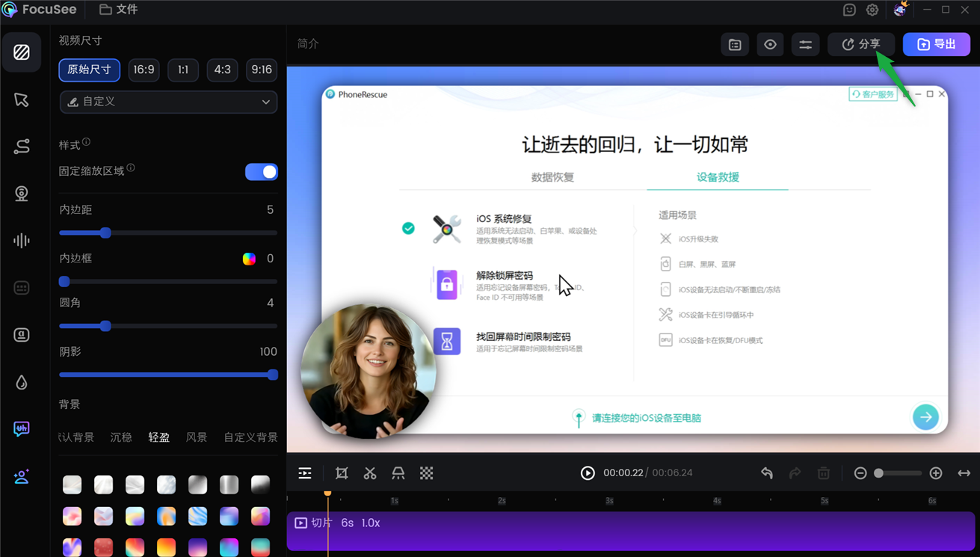This screenshot has height=557, width=980.
Task: Open the cursor settings sidebar icon
Action: pos(22,99)
